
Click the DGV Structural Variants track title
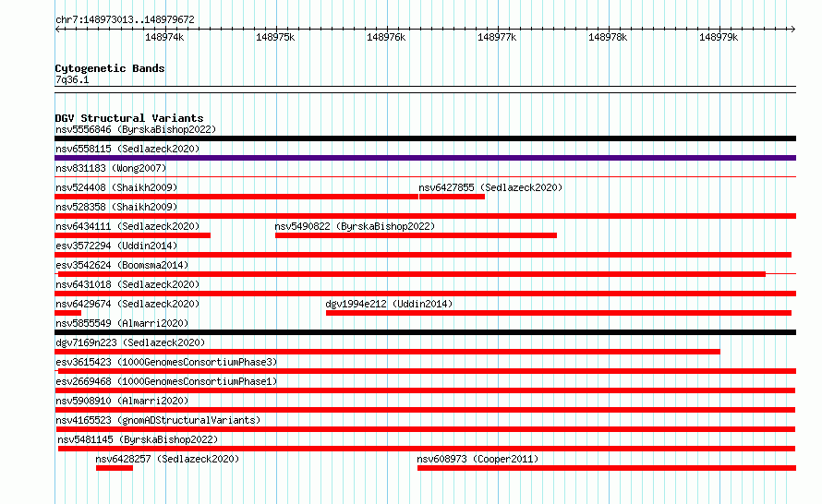point(129,118)
